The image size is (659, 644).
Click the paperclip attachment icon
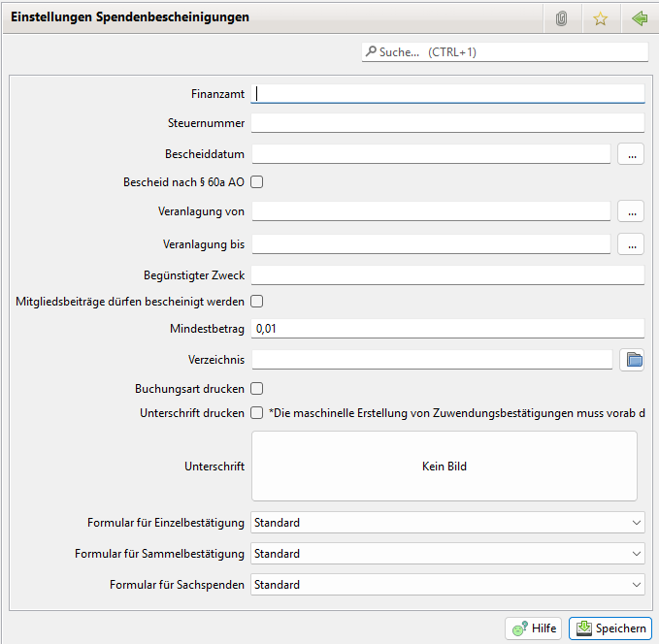pyautogui.click(x=561, y=18)
